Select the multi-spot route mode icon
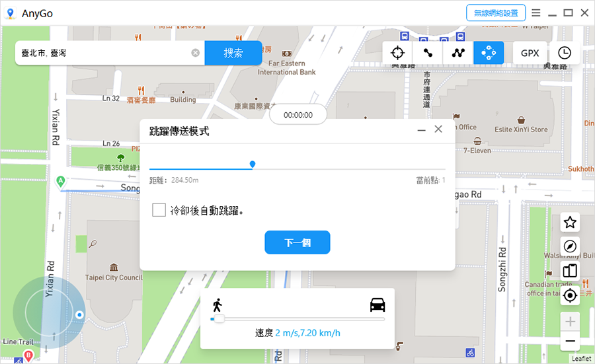This screenshot has width=595, height=364. coord(458,53)
